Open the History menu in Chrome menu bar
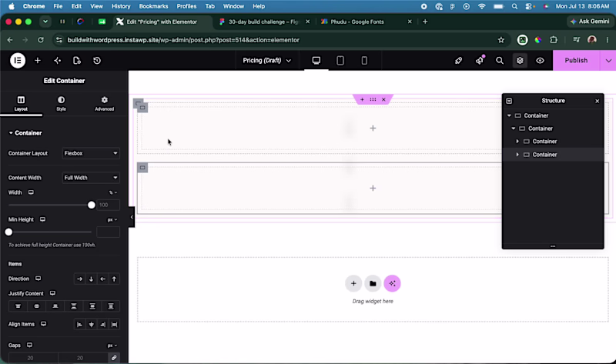The height and width of the screenshot is (364, 616). coord(121,6)
